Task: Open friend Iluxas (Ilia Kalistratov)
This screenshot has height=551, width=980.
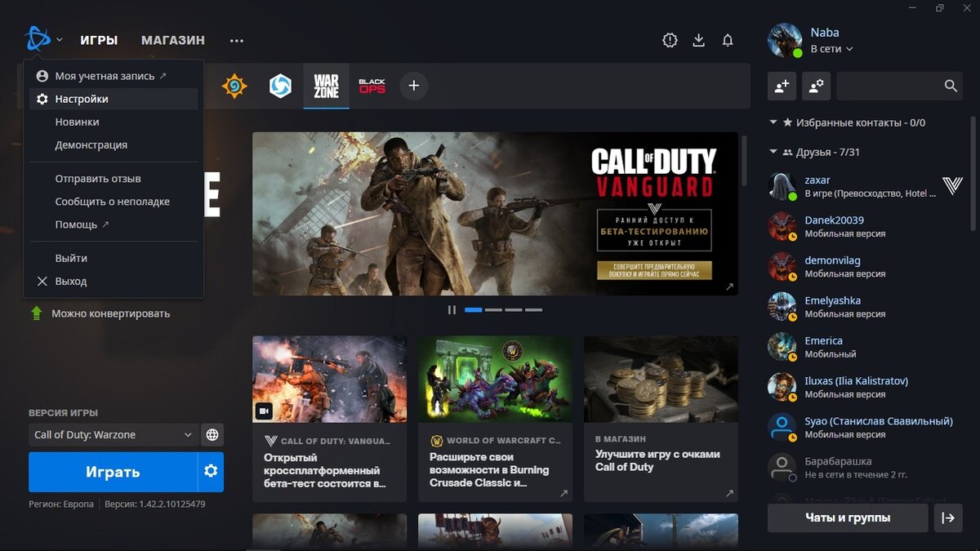Action: tap(866, 387)
